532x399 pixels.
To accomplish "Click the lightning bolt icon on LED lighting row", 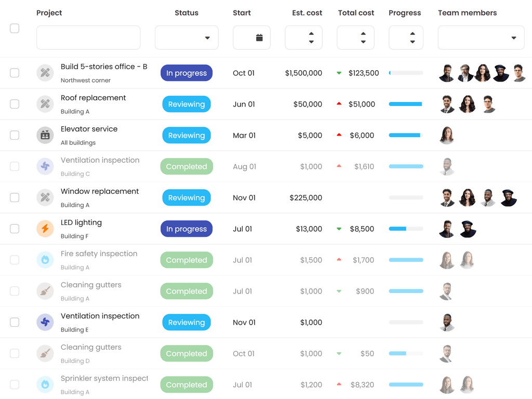I will 45,229.
